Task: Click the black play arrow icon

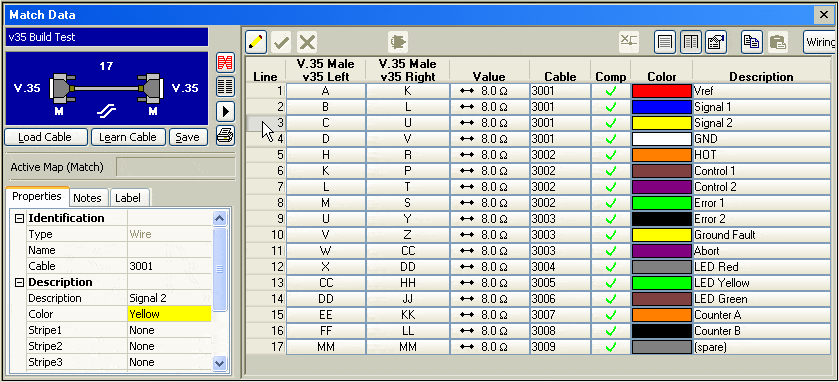Action: [x=225, y=111]
